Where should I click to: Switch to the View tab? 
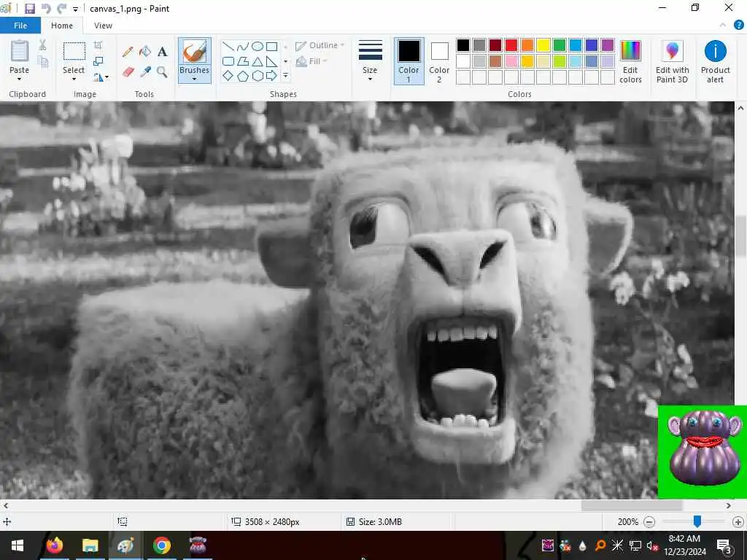(103, 26)
